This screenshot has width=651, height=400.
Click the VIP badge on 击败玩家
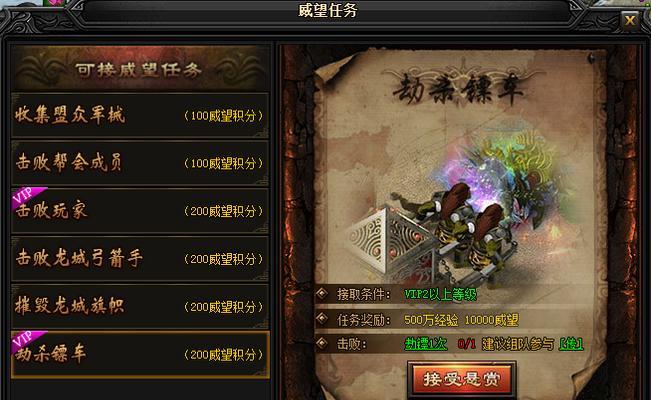pyautogui.click(x=26, y=197)
